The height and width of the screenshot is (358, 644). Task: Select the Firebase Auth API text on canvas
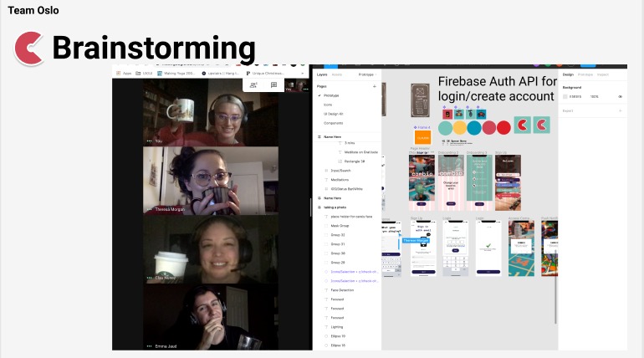497,89
